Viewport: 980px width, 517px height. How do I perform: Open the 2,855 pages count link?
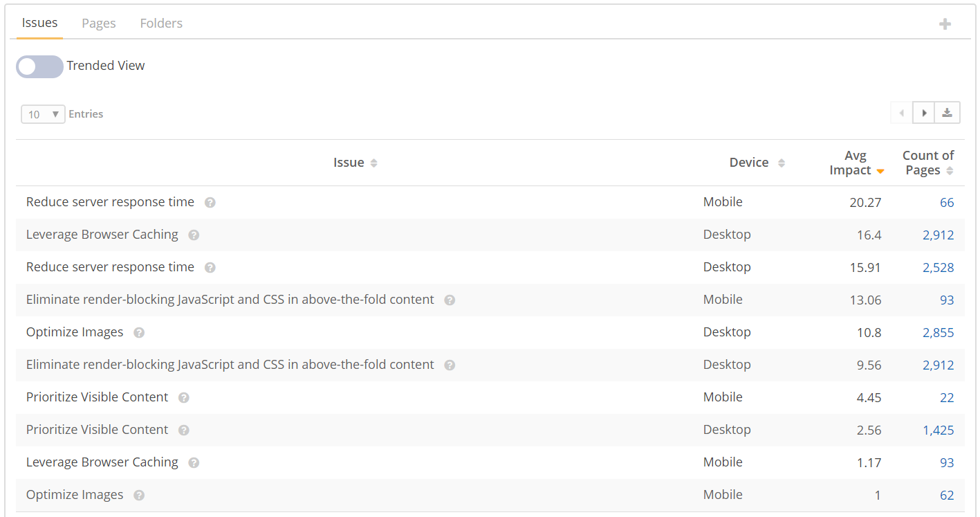938,332
